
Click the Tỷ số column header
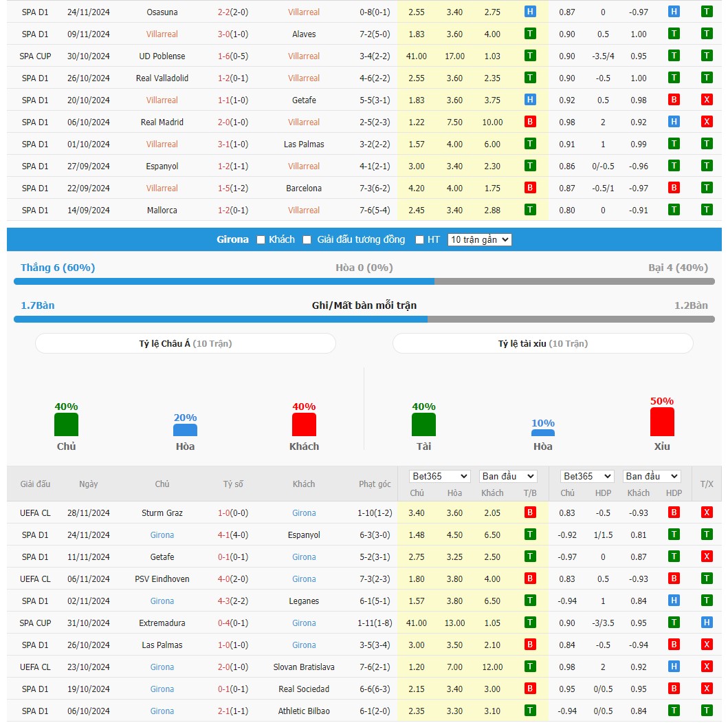pyautogui.click(x=233, y=484)
